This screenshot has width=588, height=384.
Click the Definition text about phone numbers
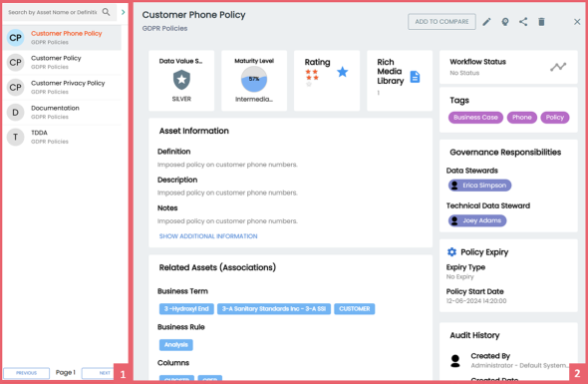[227, 165]
